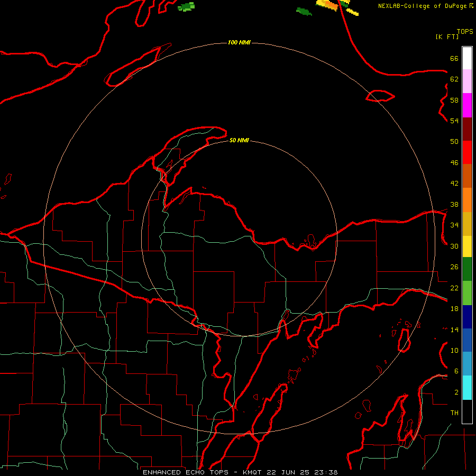Image resolution: width=476 pixels, height=476 pixels.
Task: Click the "TOPS" legend title
Action: (465, 32)
